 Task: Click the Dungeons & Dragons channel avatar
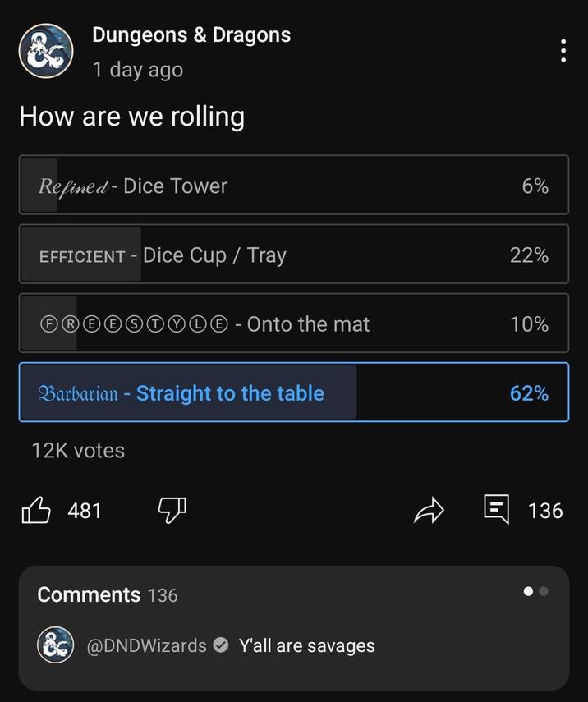(46, 51)
